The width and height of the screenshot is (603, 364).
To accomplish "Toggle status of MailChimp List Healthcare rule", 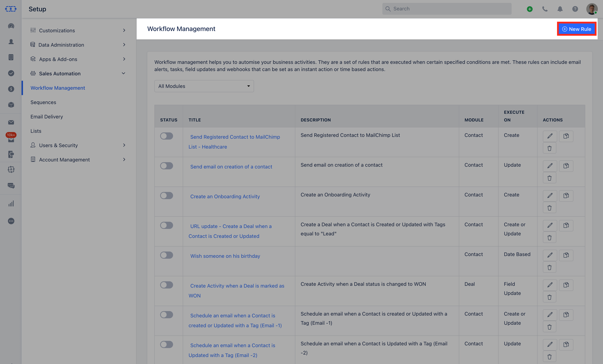I will [x=166, y=136].
